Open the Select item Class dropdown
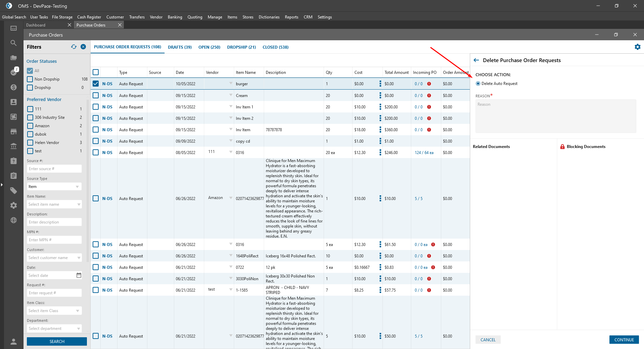644x349 pixels. (54, 311)
